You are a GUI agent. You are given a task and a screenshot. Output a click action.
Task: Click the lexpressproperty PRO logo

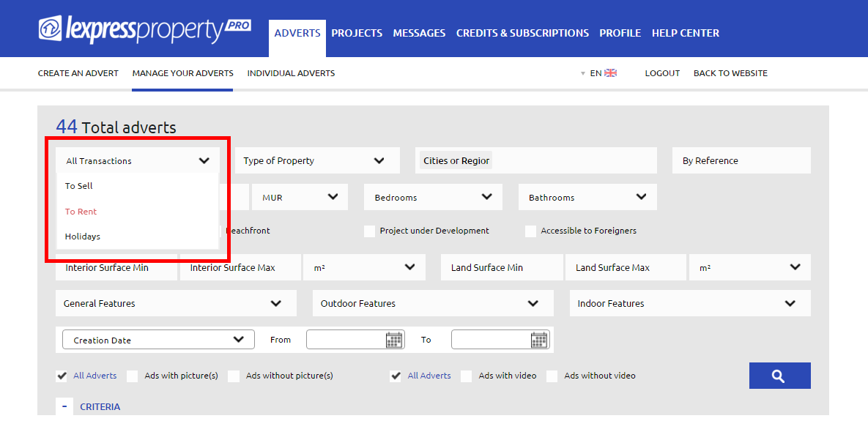[145, 30]
